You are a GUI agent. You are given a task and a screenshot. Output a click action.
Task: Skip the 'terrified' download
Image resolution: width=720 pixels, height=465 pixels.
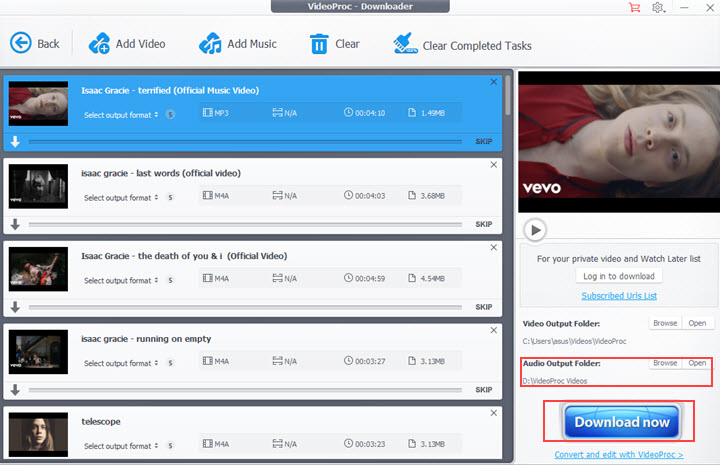click(484, 141)
